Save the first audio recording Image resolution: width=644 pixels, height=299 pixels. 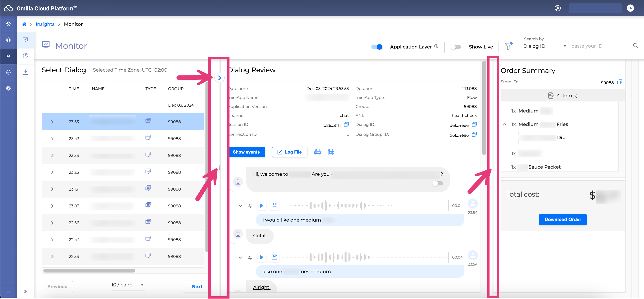[274, 205]
